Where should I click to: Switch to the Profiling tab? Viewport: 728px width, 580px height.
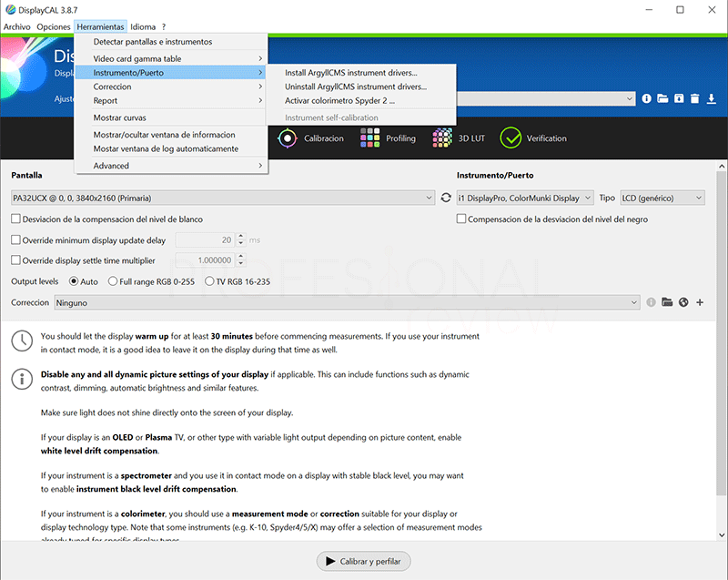pos(388,138)
